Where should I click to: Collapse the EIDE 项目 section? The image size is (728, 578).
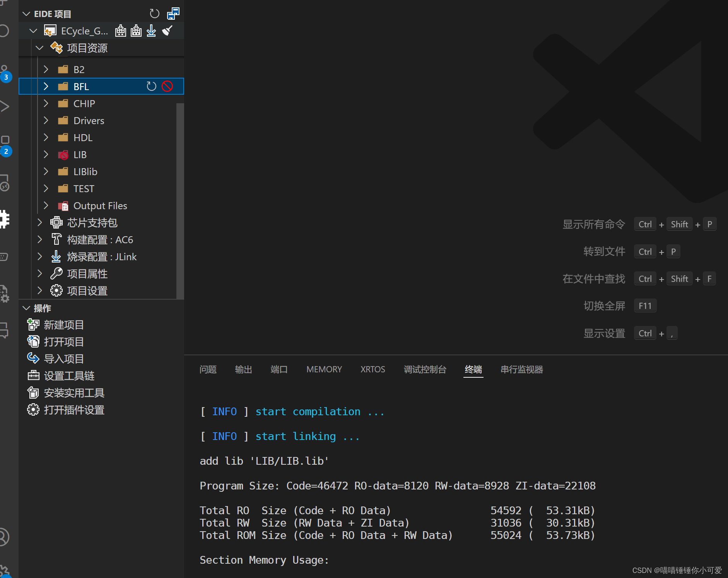click(26, 14)
